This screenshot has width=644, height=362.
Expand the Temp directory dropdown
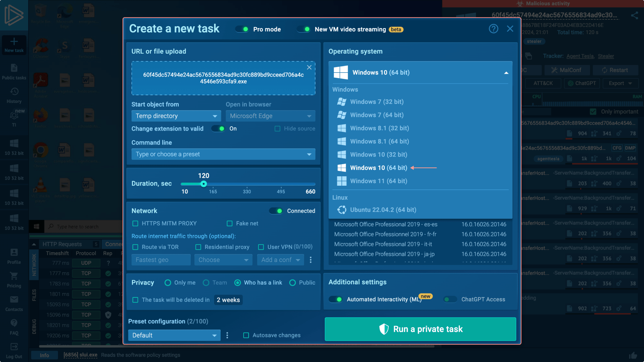(x=176, y=116)
